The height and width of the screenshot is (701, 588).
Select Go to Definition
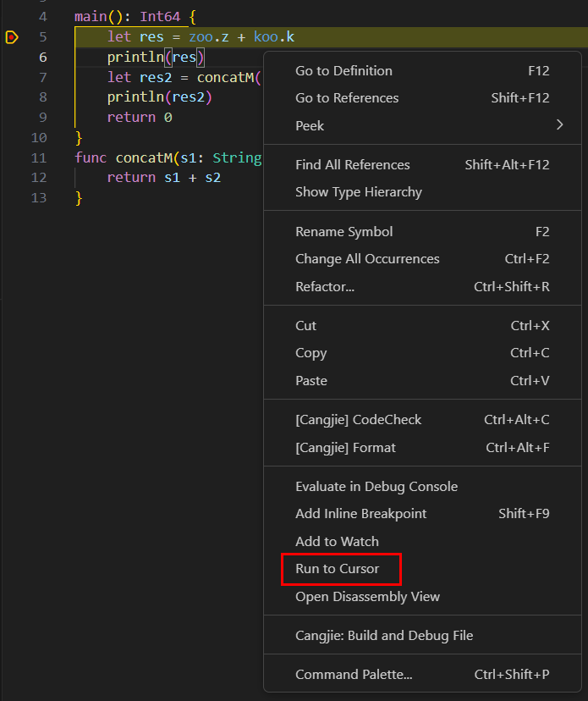(x=343, y=71)
